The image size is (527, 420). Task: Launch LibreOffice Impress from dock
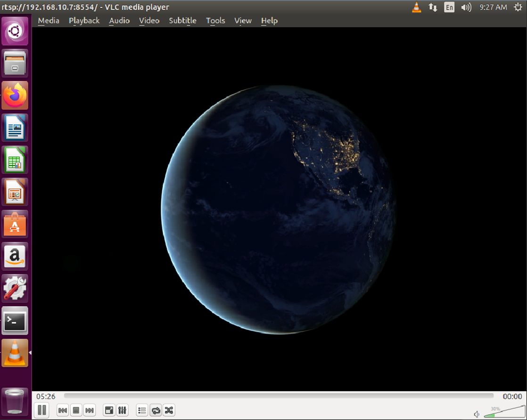point(15,193)
